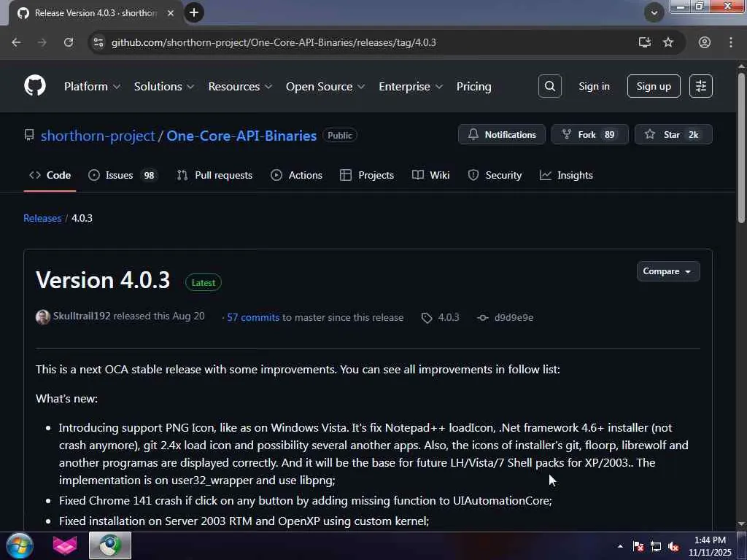The image size is (747, 560).
Task: Reload the page with the refresh icon
Action: point(69,42)
